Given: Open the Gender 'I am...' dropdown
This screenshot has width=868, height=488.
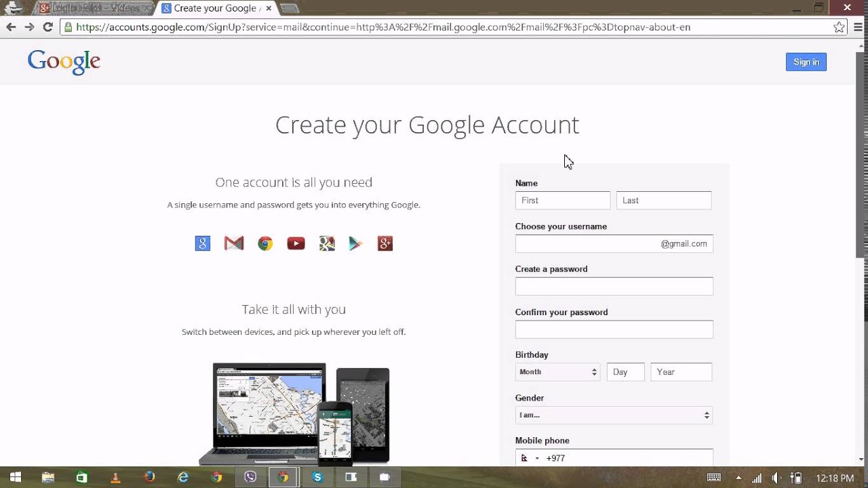Looking at the screenshot, I should tap(614, 415).
